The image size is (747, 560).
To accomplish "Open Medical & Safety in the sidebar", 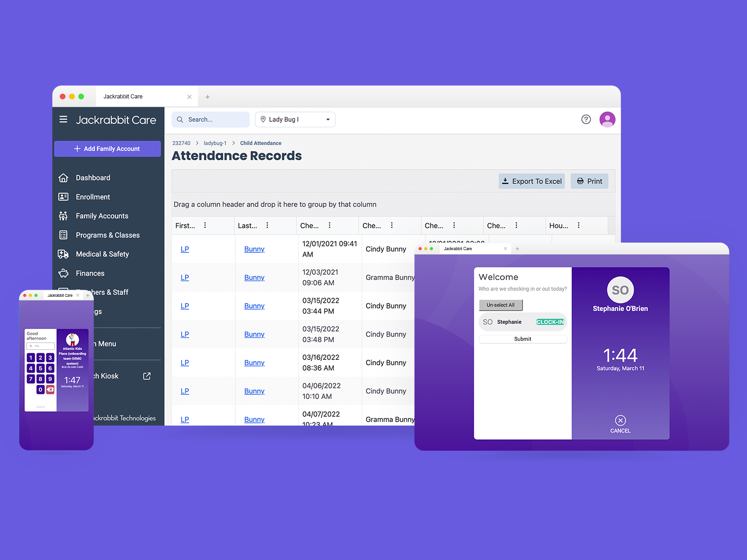I will tap(102, 254).
